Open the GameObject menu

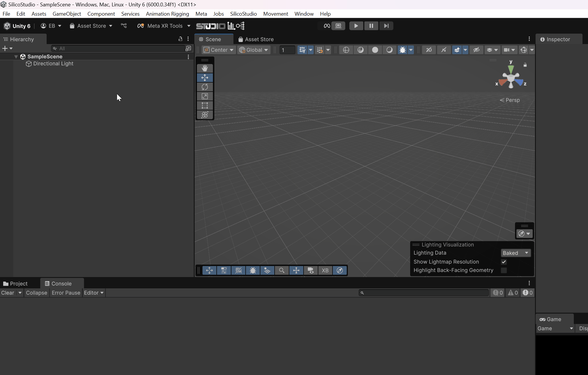pos(67,14)
